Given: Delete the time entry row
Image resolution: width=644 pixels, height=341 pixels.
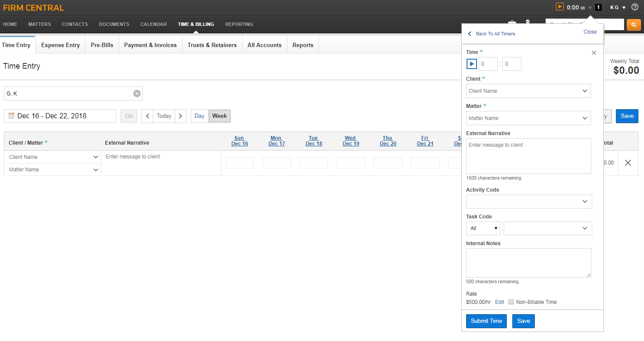Looking at the screenshot, I should (628, 163).
